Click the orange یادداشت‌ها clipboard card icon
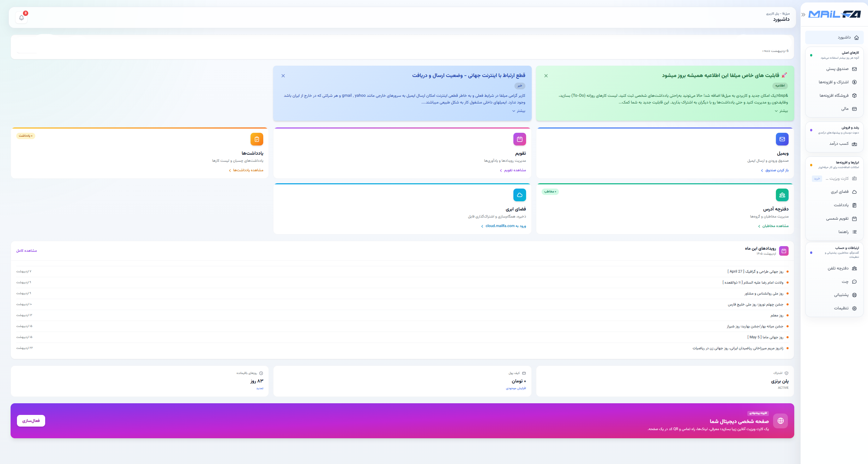This screenshot has height=464, width=868. pyautogui.click(x=257, y=139)
